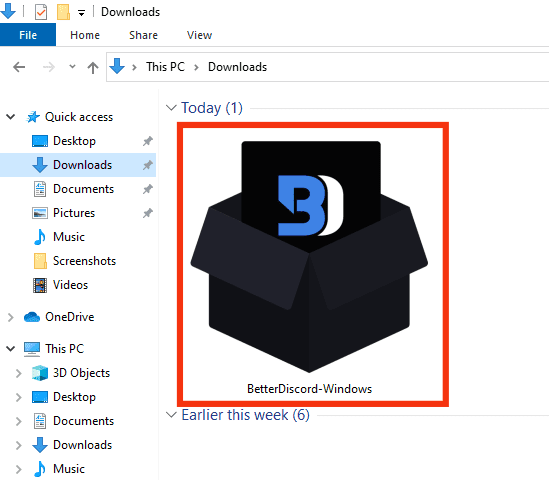Switch to the Share ribbon tab

point(143,35)
